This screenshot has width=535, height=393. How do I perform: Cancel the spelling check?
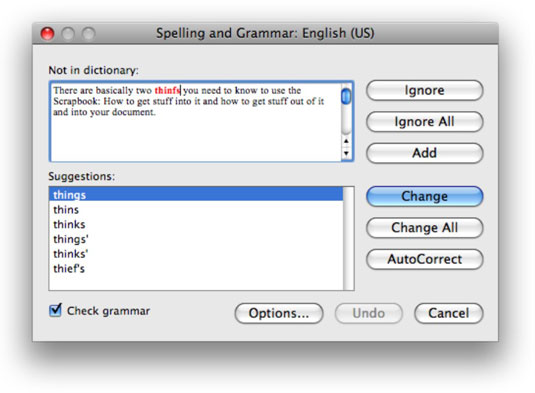click(448, 313)
